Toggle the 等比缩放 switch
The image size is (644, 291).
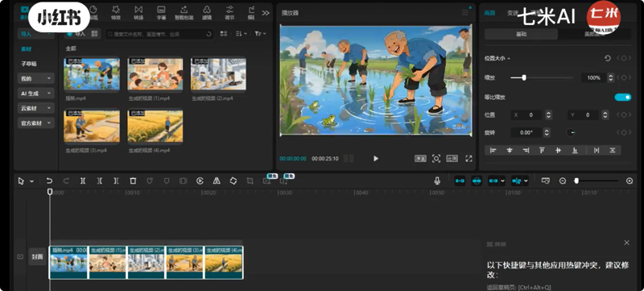[622, 97]
